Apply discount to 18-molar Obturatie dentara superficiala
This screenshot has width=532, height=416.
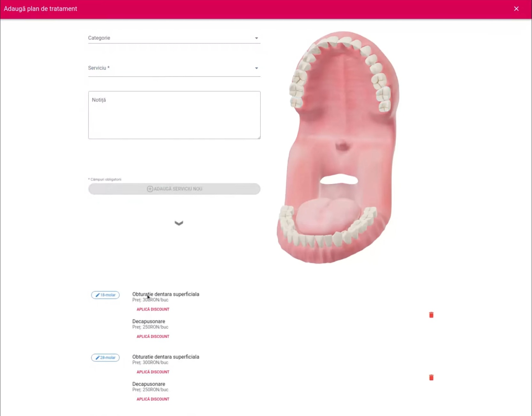153,309
